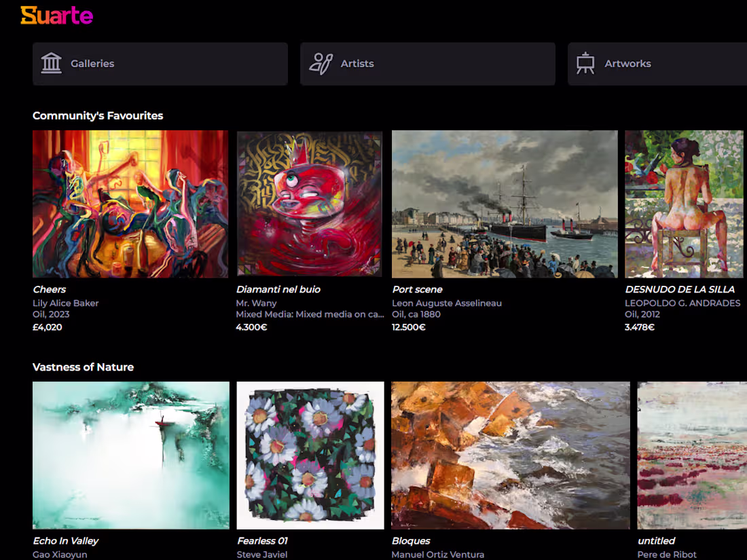The image size is (747, 560).
Task: Click the Echo In Valley painting image
Action: point(130,455)
